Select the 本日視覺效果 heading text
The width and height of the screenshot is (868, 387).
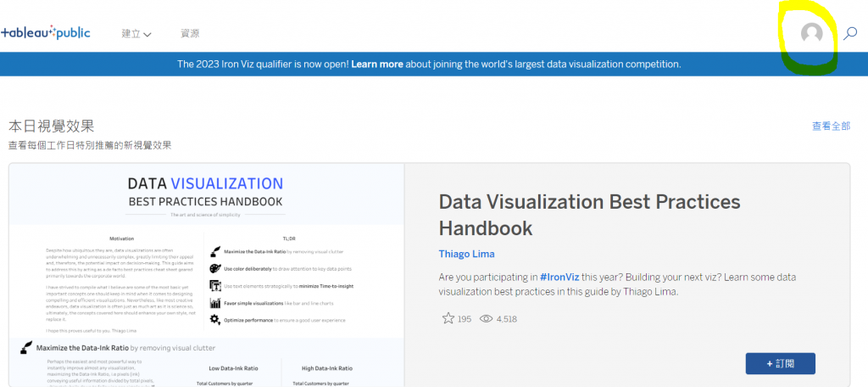(51, 126)
